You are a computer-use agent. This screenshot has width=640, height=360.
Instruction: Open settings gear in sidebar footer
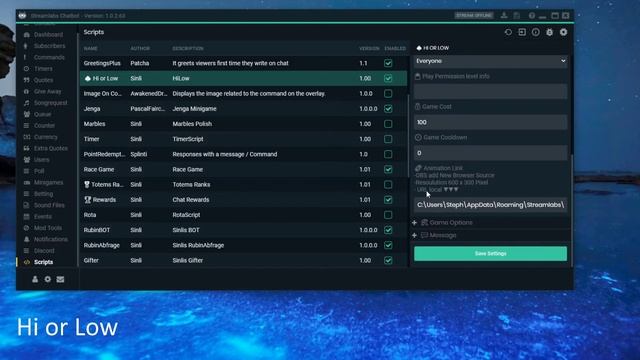point(48,279)
